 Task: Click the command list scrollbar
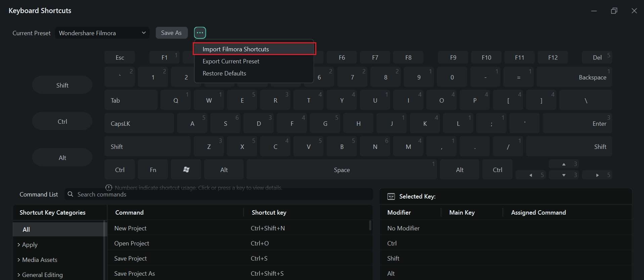click(370, 225)
